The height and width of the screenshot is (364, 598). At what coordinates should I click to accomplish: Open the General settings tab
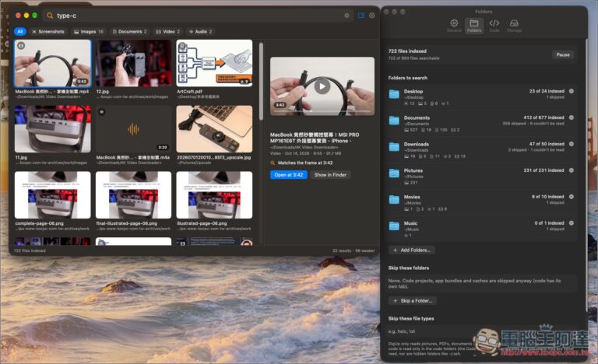pyautogui.click(x=454, y=26)
